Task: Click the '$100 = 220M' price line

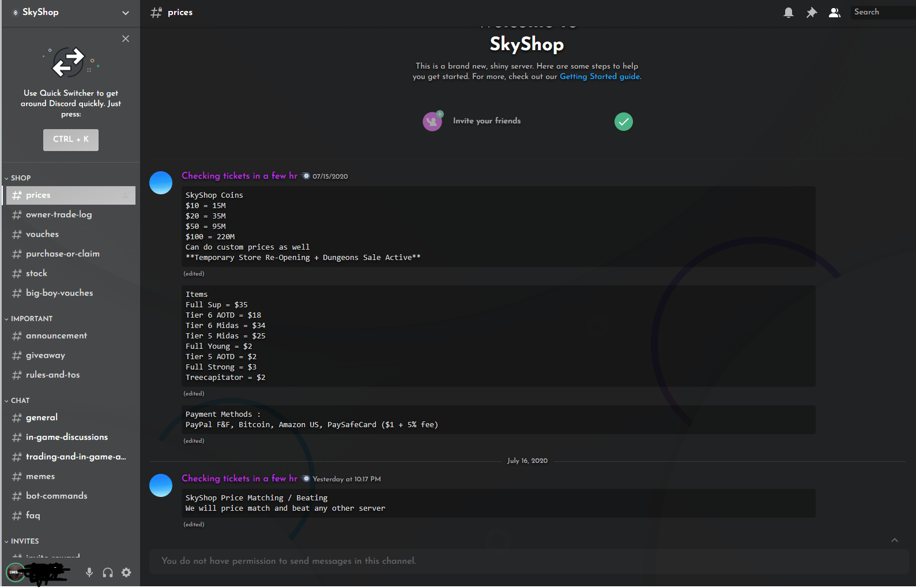Action: pos(210,237)
